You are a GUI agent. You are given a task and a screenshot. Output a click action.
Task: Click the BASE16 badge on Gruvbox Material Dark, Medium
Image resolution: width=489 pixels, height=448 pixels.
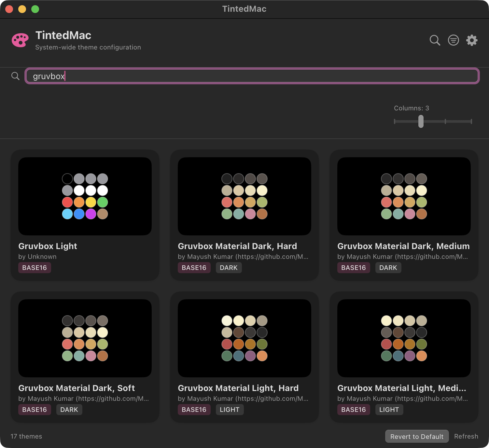click(x=354, y=268)
